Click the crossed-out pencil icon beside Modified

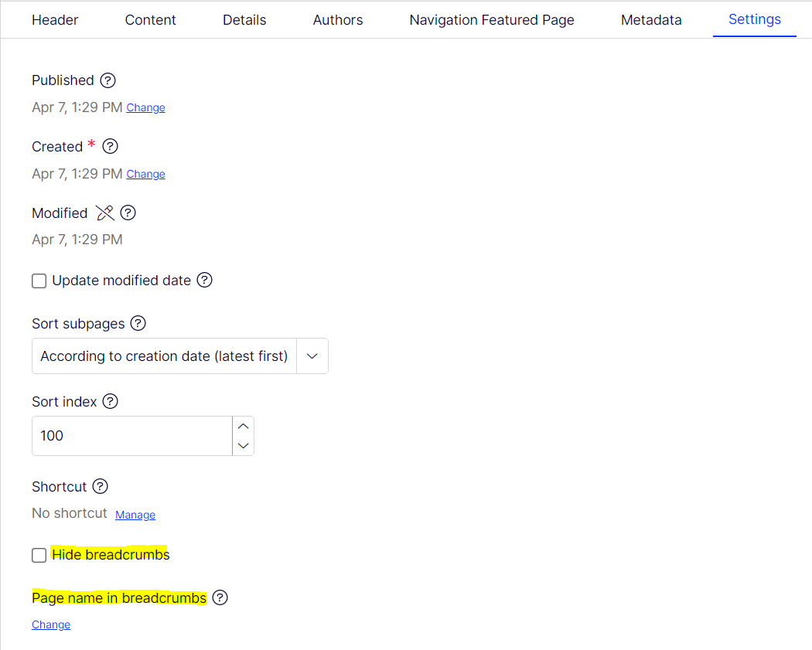(105, 213)
